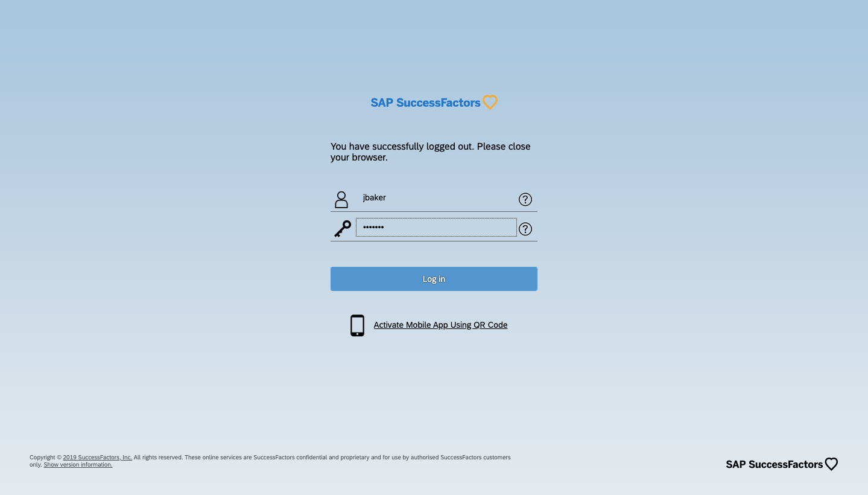The width and height of the screenshot is (868, 495).
Task: Open password help via the question mark icon
Action: 525,229
